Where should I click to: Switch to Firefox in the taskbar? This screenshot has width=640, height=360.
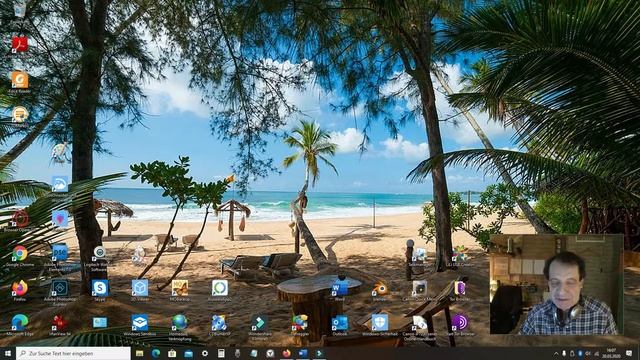pyautogui.click(x=287, y=353)
